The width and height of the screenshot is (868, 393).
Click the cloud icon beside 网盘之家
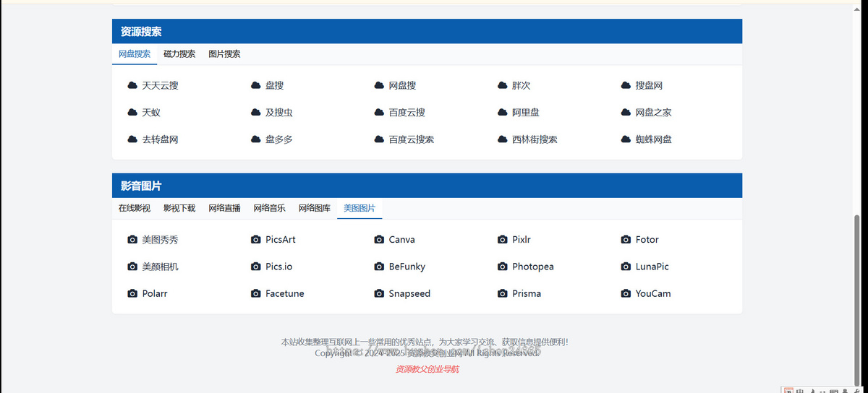[x=626, y=113]
